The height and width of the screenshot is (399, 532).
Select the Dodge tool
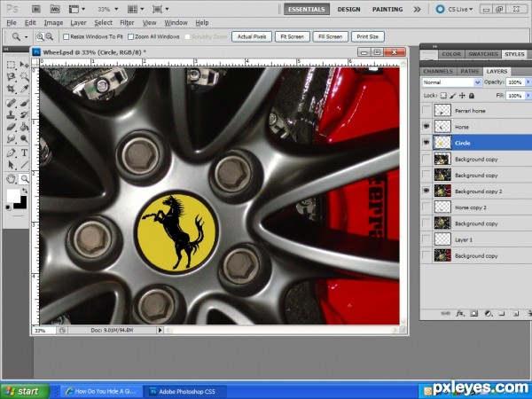click(x=24, y=139)
